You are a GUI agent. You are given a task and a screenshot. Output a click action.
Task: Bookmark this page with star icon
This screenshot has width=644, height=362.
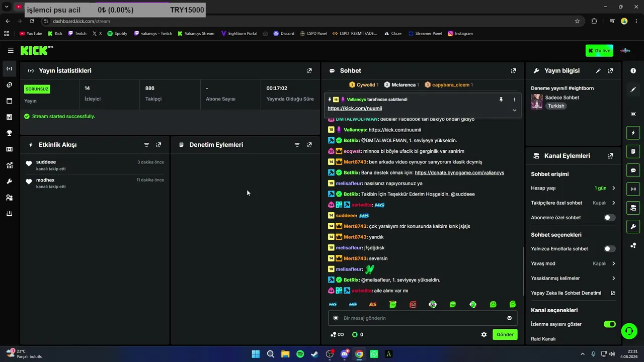click(577, 21)
